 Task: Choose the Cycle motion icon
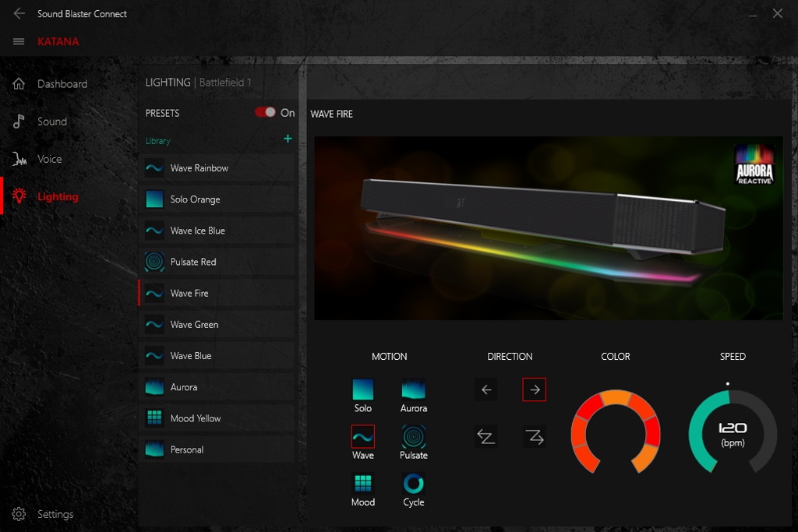[x=414, y=484]
